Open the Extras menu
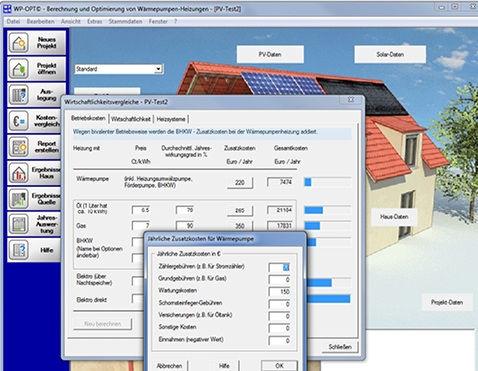Screen dimensions: 478x371 (95, 21)
